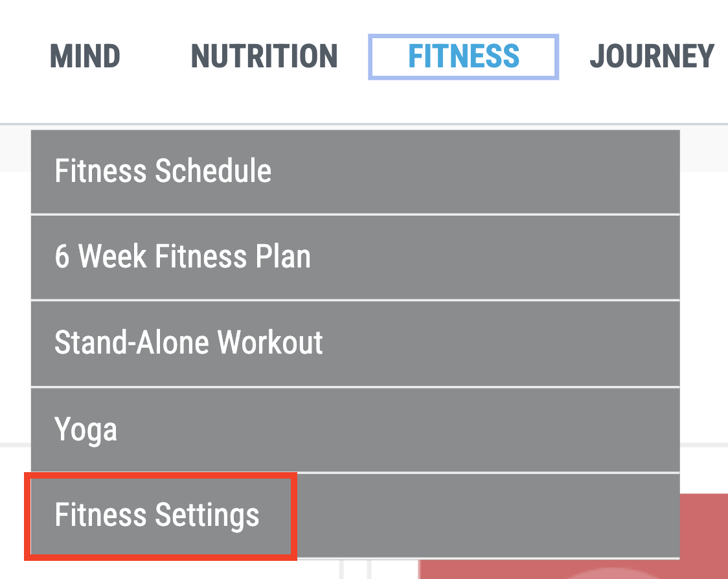This screenshot has width=728, height=579.
Task: Visit the Nutrition section
Action: click(x=264, y=56)
